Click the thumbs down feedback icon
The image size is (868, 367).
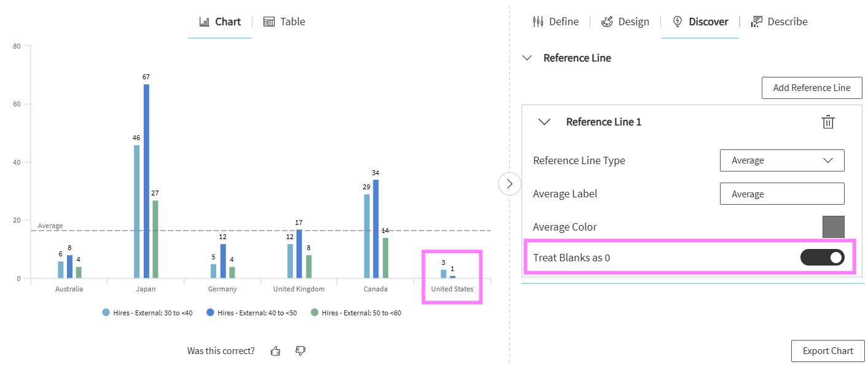coord(300,351)
